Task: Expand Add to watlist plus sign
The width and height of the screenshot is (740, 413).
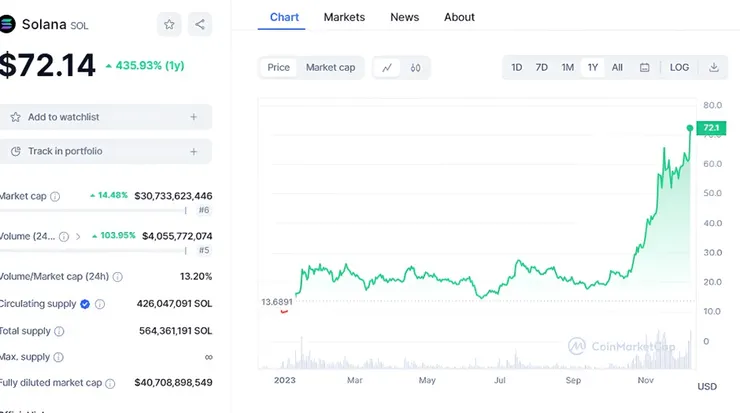Action: coord(193,117)
